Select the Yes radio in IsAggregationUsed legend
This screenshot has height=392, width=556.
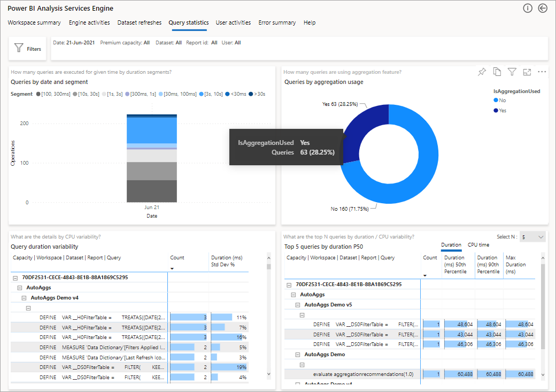coord(497,110)
